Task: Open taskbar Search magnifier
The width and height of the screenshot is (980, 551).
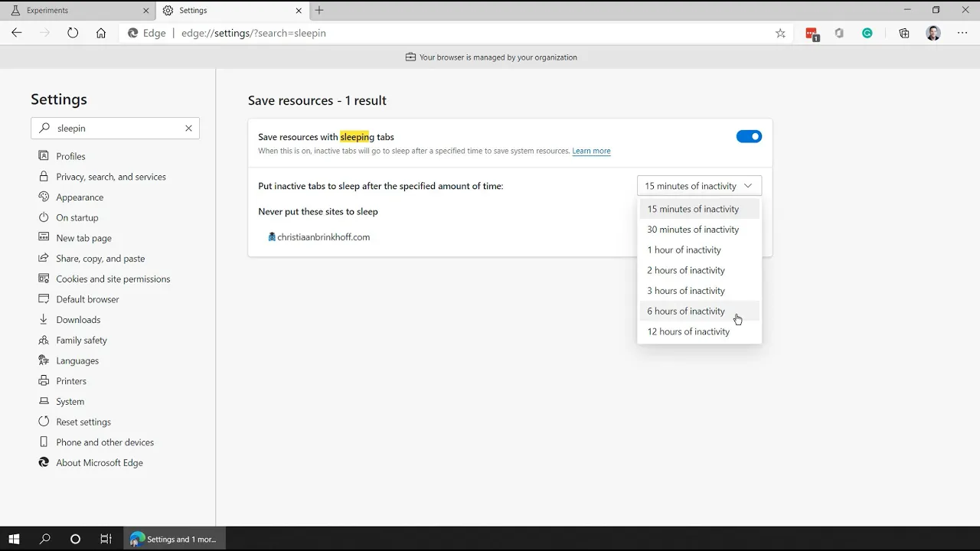Action: click(44, 539)
